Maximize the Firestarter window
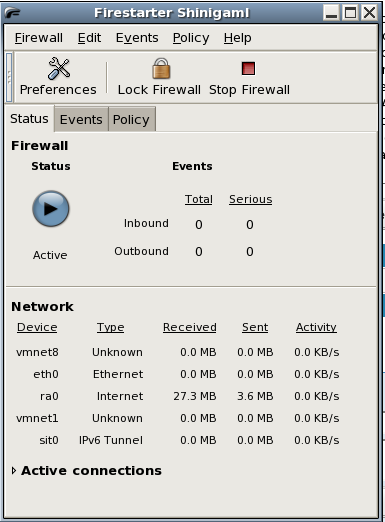The height and width of the screenshot is (522, 385). (x=350, y=13)
